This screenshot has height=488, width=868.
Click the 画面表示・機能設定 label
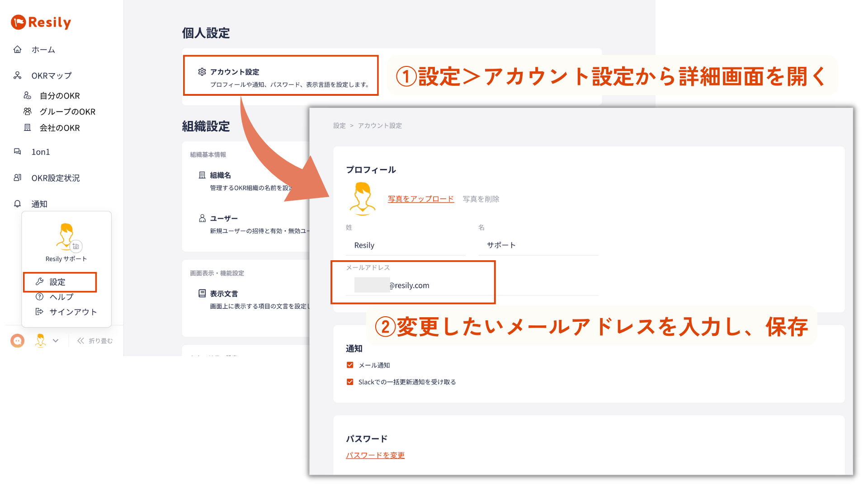tap(217, 273)
